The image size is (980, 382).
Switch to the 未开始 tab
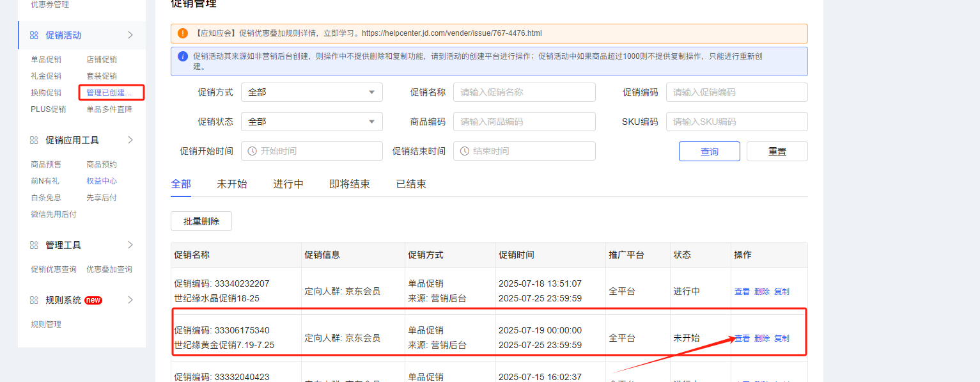coord(231,184)
